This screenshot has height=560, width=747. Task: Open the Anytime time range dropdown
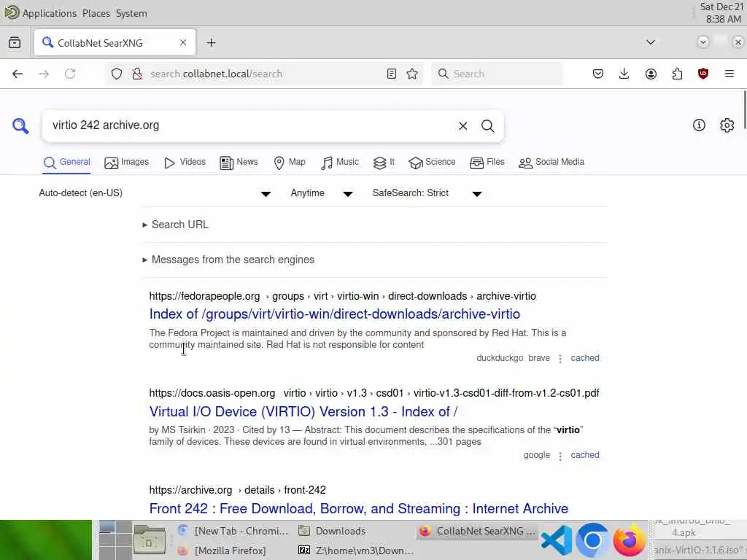click(x=321, y=193)
